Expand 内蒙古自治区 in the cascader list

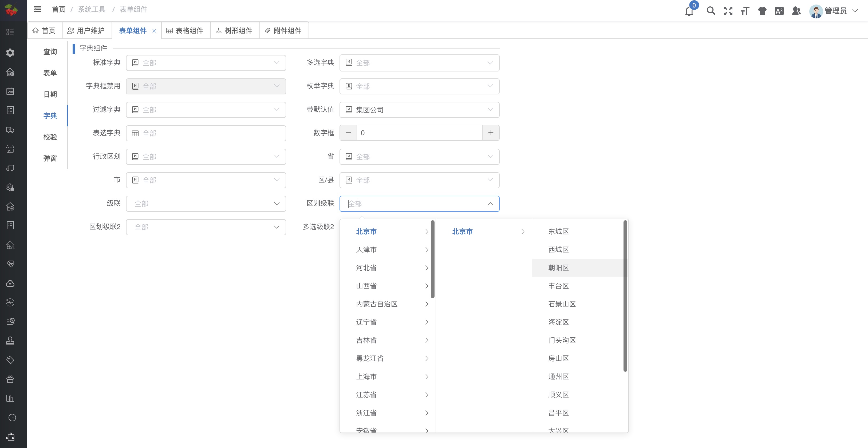(388, 304)
